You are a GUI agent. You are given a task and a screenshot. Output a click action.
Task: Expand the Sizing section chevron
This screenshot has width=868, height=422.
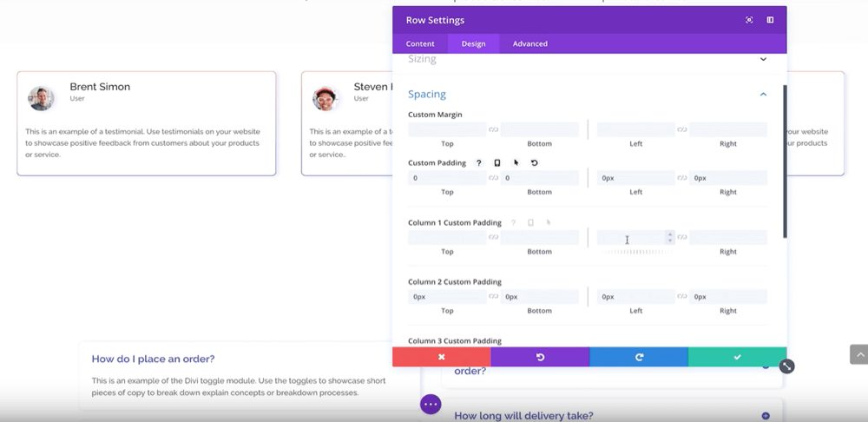coord(763,59)
